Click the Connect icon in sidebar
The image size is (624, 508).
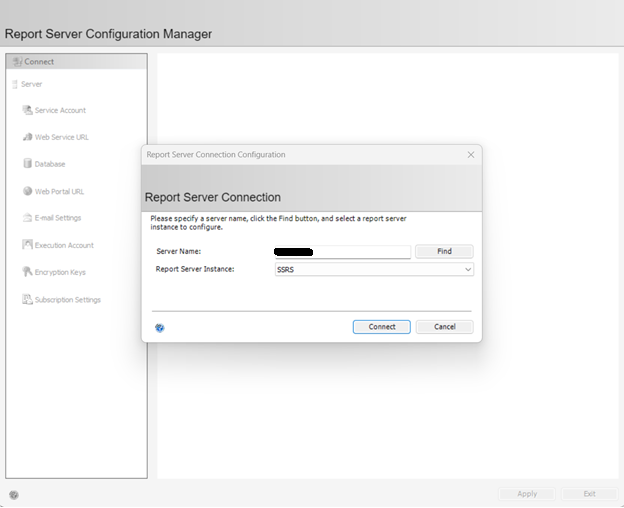coord(17,62)
